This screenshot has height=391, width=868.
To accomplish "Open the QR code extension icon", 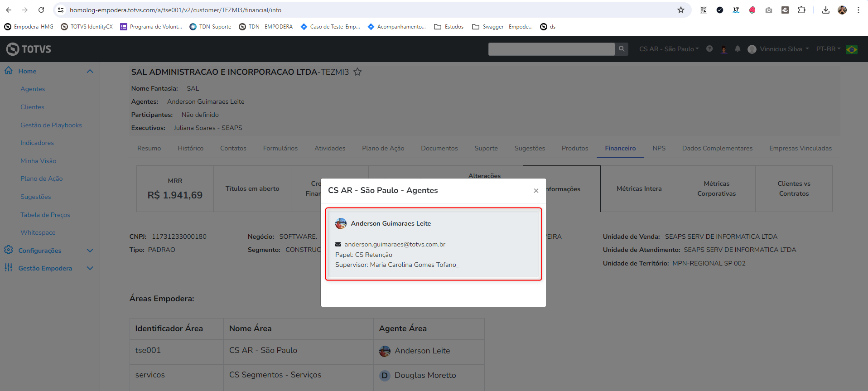I will click(x=704, y=10).
